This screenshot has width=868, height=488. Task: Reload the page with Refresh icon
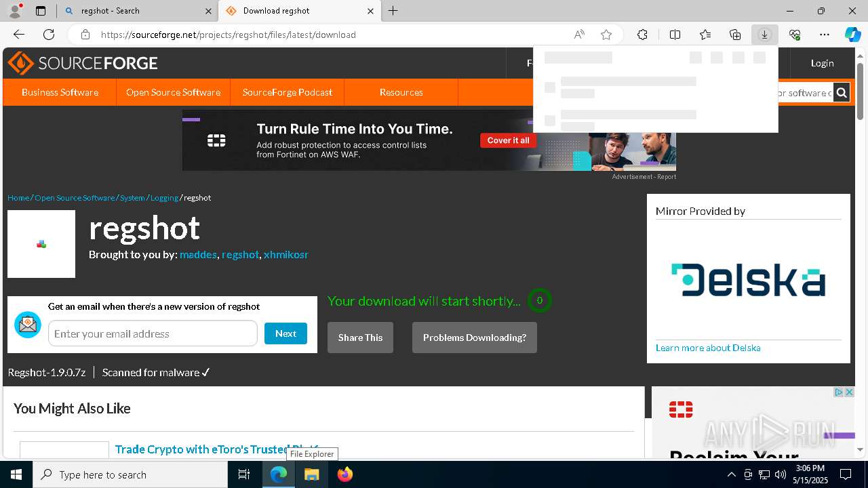[49, 35]
